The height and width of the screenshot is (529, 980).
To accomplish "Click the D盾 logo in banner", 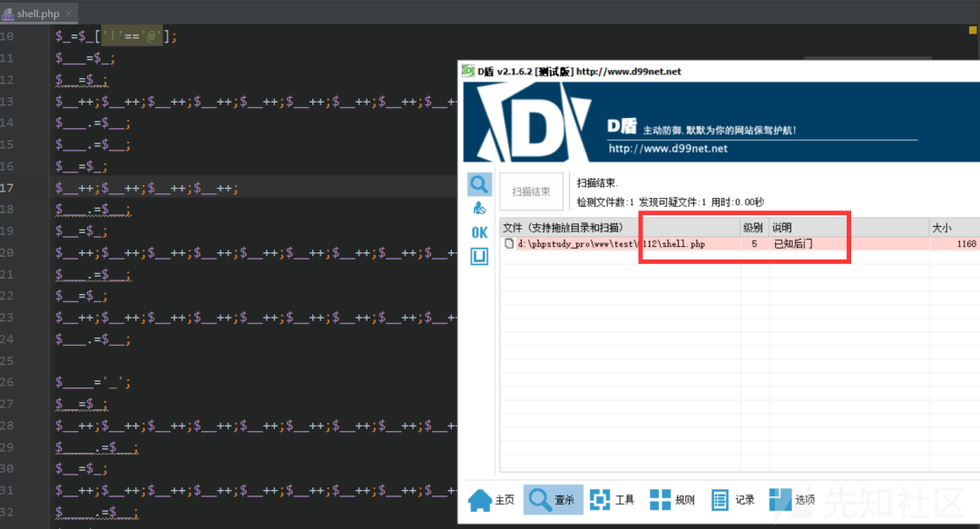I will pos(533,122).
